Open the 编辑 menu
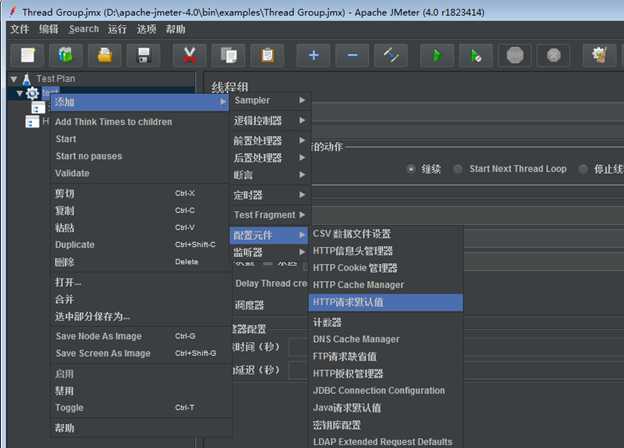 (49, 29)
